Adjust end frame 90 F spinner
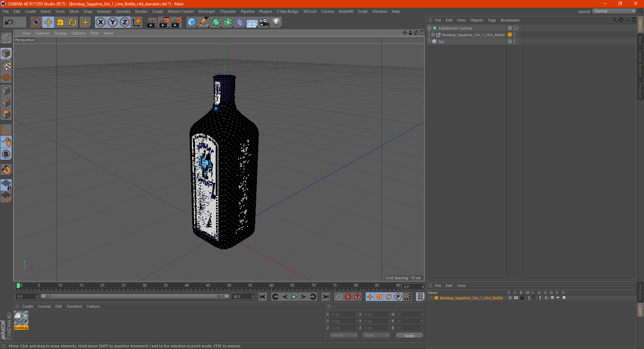 [x=253, y=297]
